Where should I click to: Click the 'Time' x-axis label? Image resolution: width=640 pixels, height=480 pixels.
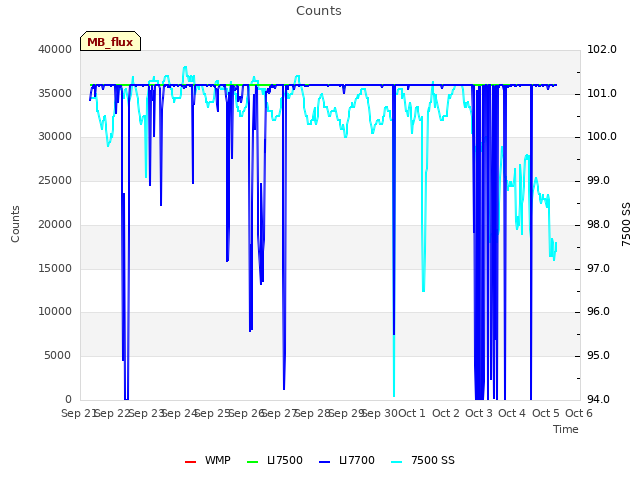566,429
